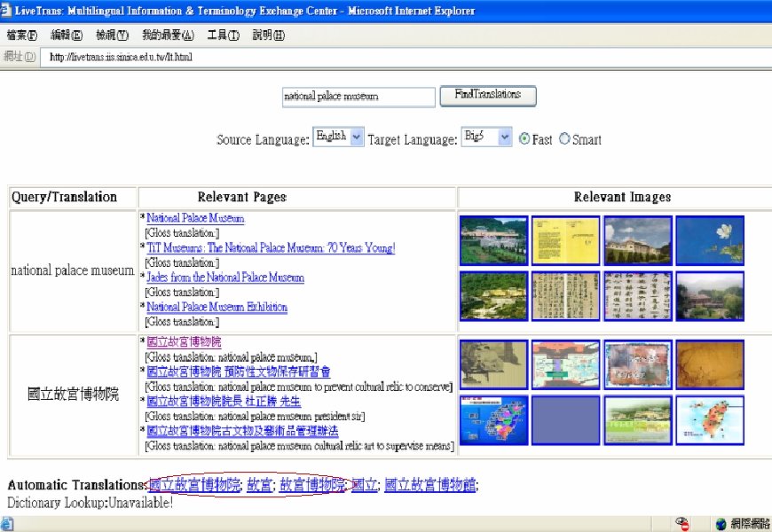Click the 'national palace museum' query cell

point(73,270)
